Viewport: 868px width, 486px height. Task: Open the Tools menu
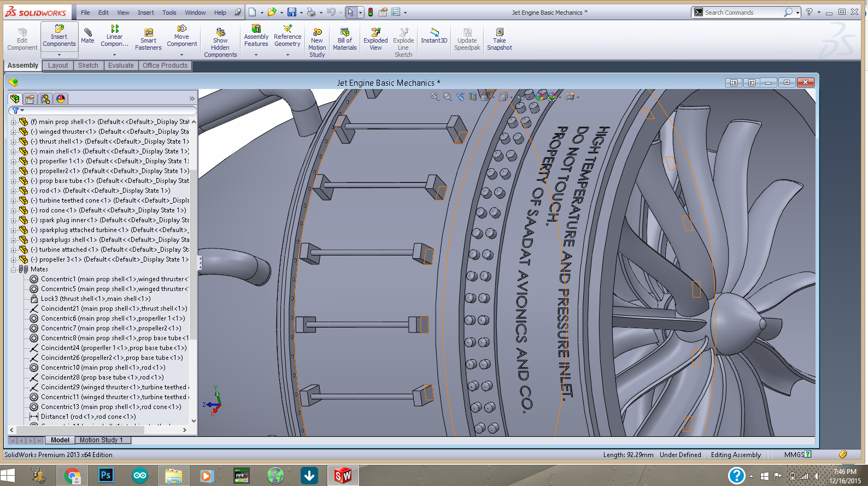coord(169,13)
